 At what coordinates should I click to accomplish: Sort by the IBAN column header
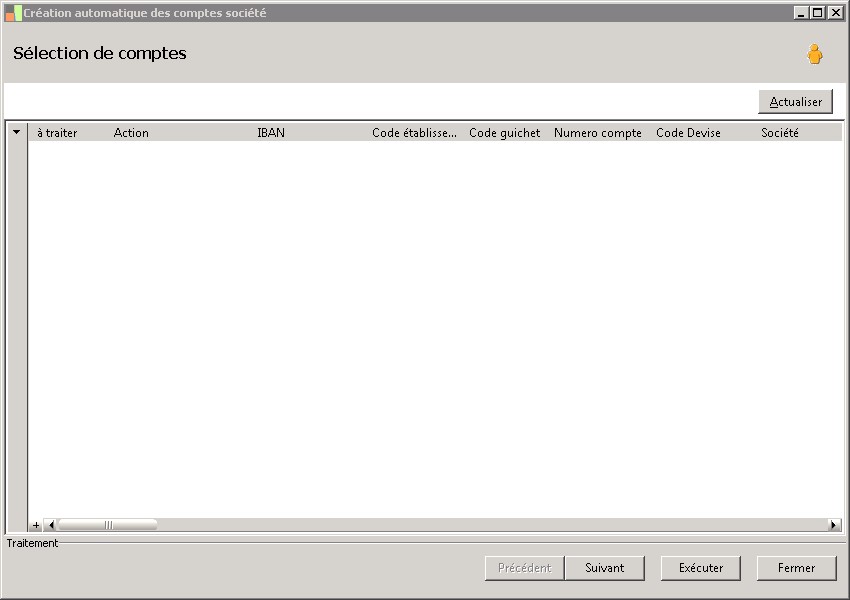pyautogui.click(x=271, y=133)
